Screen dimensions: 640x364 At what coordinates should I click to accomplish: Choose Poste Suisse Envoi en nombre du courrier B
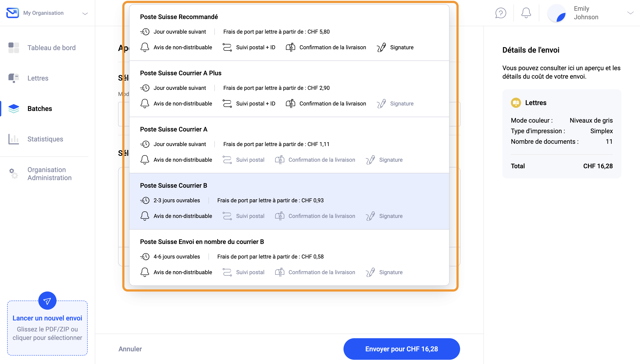coord(289,257)
